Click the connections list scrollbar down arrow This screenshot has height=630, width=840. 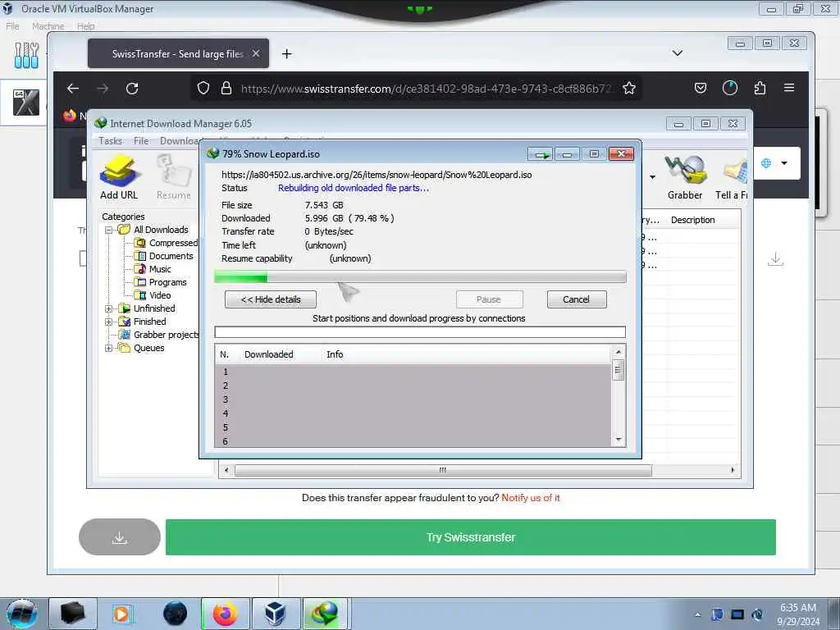(619, 440)
